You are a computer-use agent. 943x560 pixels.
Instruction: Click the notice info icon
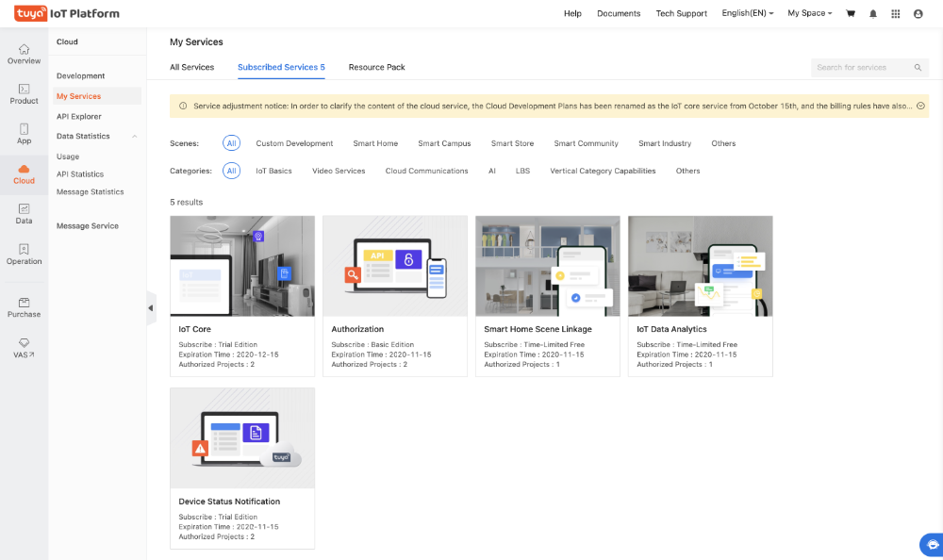point(183,106)
